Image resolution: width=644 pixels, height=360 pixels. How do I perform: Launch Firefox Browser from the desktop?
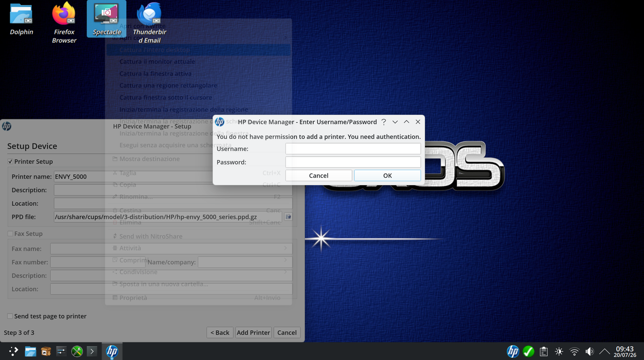(64, 23)
